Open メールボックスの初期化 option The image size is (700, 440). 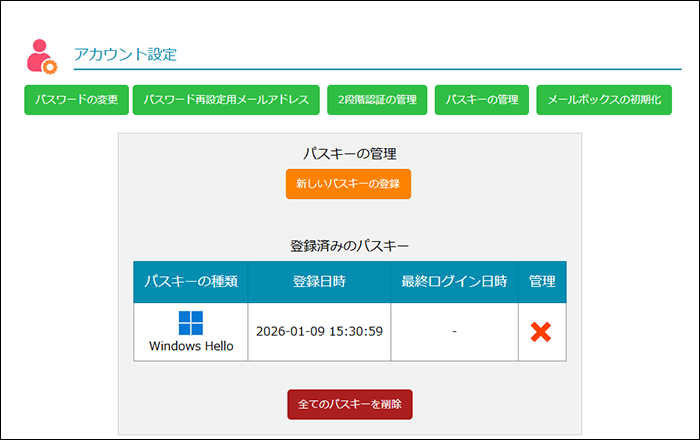click(x=604, y=100)
